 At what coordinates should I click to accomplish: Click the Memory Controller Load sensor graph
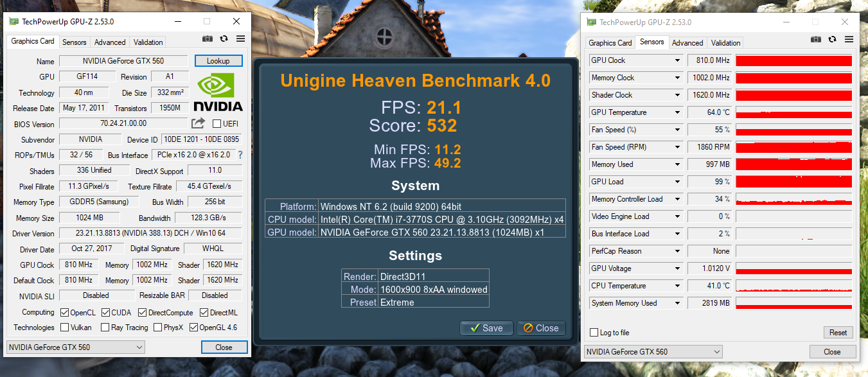click(793, 199)
